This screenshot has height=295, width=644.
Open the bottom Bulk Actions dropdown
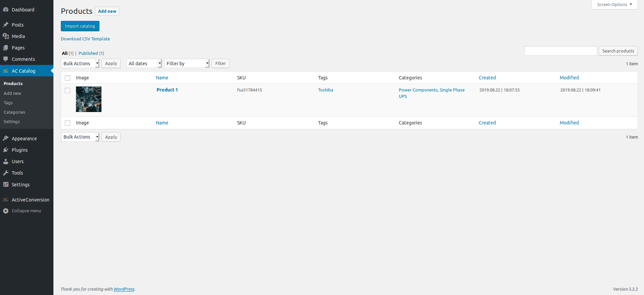click(x=80, y=137)
